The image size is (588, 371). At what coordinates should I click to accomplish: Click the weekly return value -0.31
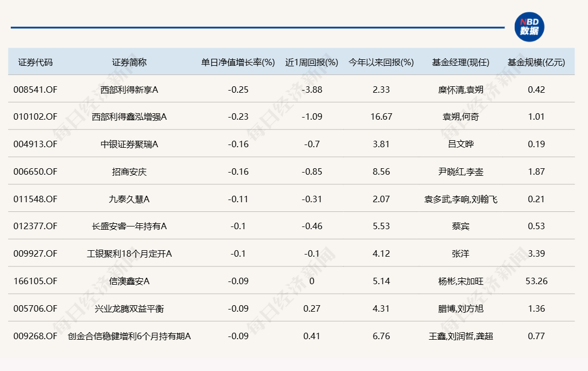(312, 199)
